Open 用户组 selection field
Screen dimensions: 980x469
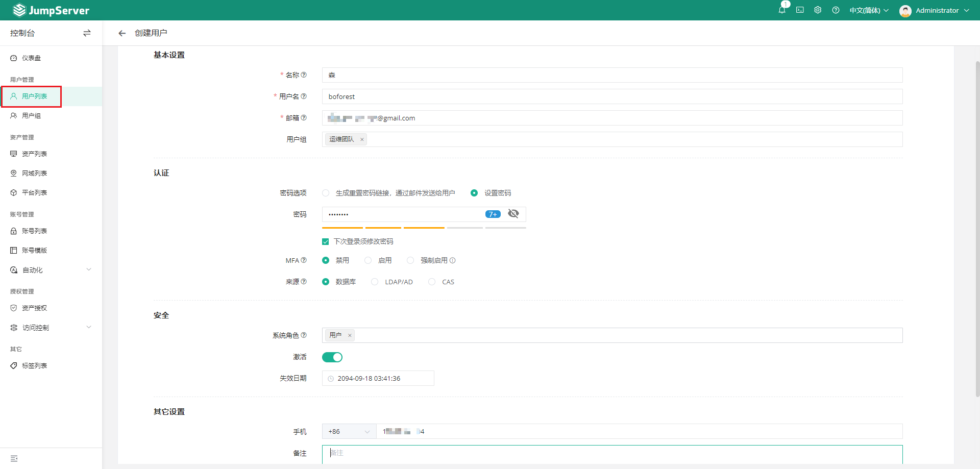612,139
